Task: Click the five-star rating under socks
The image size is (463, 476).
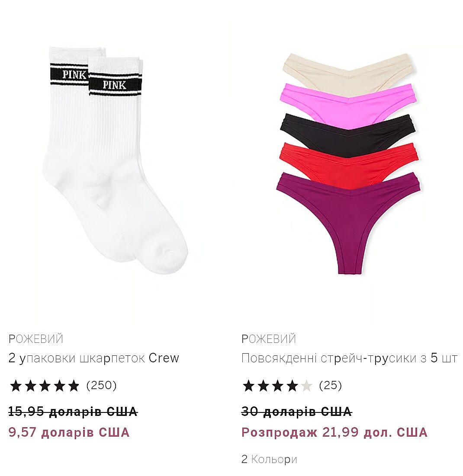Action: tap(45, 386)
